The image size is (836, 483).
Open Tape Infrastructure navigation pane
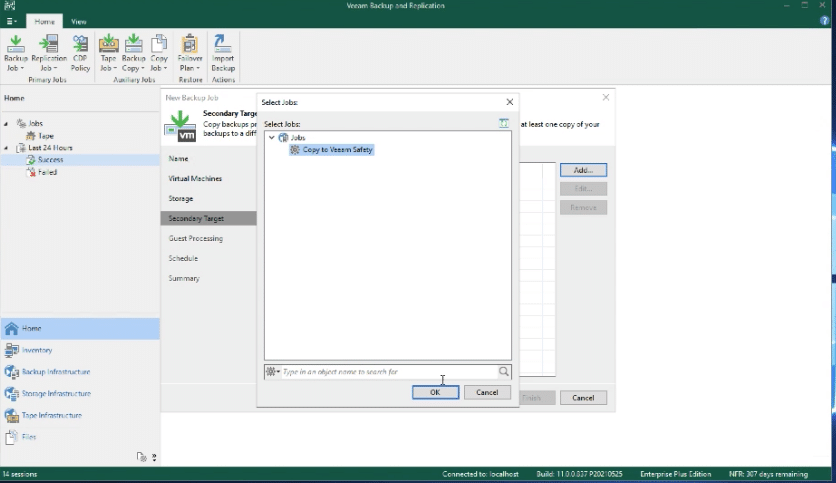tap(80, 415)
